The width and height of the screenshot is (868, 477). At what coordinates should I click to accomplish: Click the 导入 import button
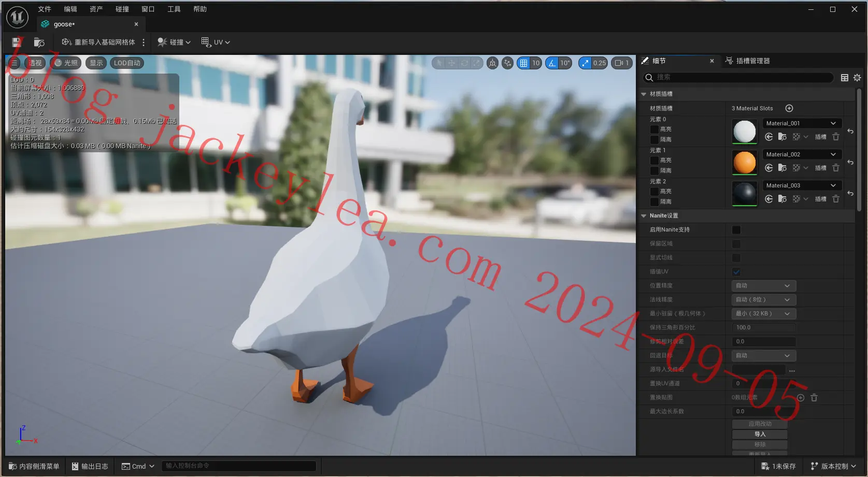point(760,435)
